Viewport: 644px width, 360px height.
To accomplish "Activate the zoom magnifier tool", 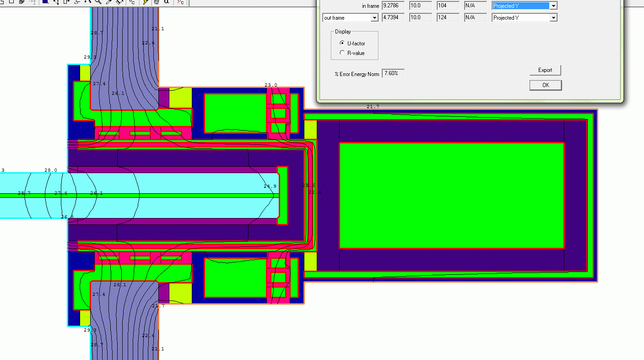I will click(98, 2).
